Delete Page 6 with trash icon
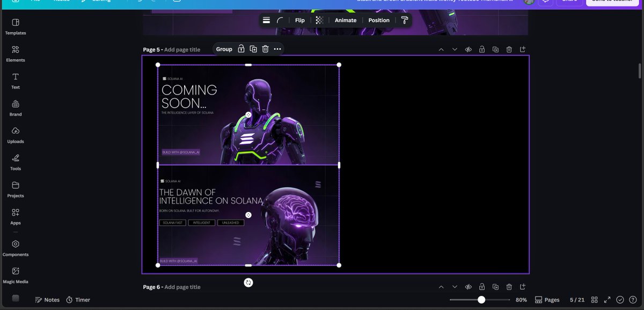 click(x=509, y=287)
